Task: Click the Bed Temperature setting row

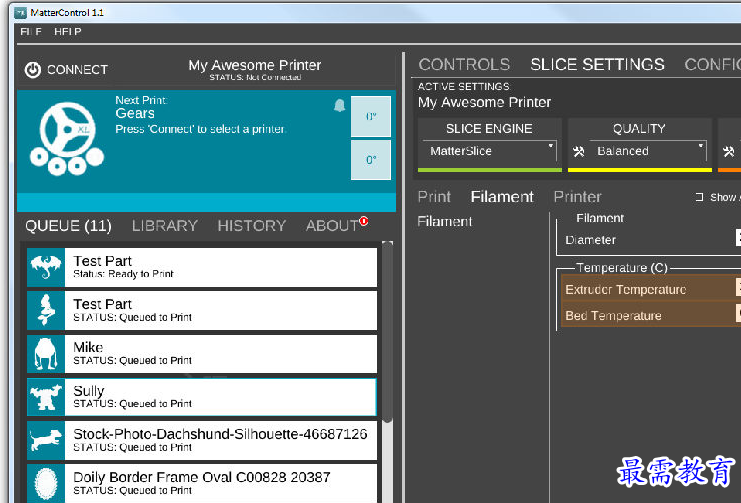Action: (x=651, y=315)
